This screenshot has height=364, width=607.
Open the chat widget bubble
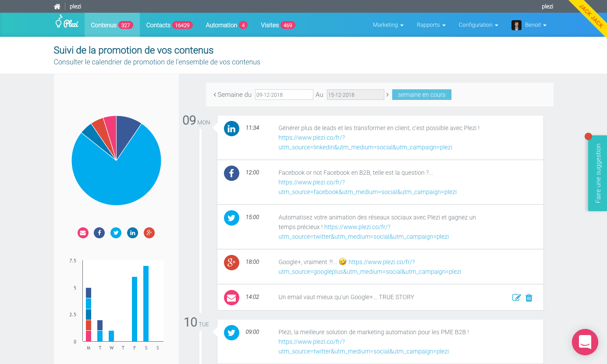(585, 342)
